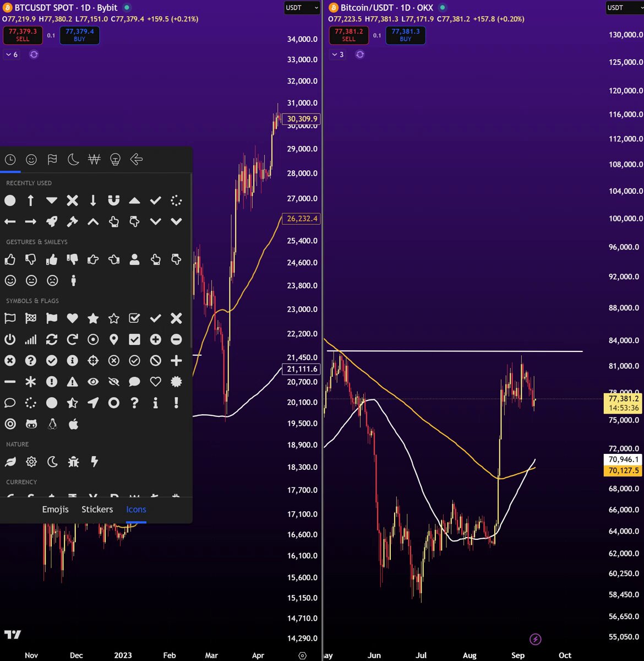644x661 pixels.
Task: Click the OKX chart's purple refresh icon
Action: (360, 55)
